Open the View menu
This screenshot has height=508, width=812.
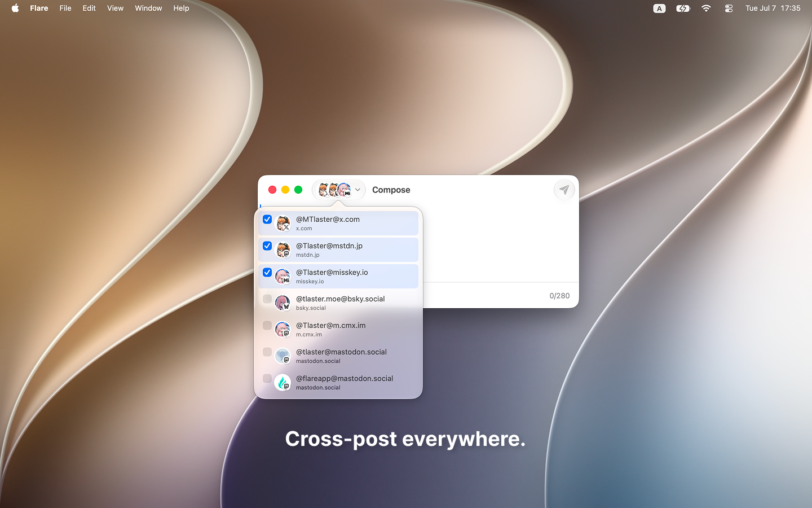click(x=115, y=8)
